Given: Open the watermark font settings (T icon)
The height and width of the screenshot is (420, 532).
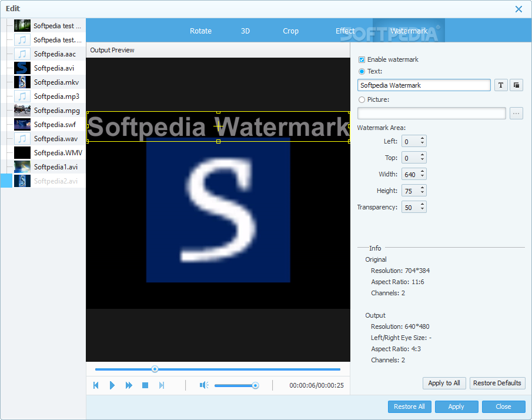Looking at the screenshot, I should coord(501,85).
